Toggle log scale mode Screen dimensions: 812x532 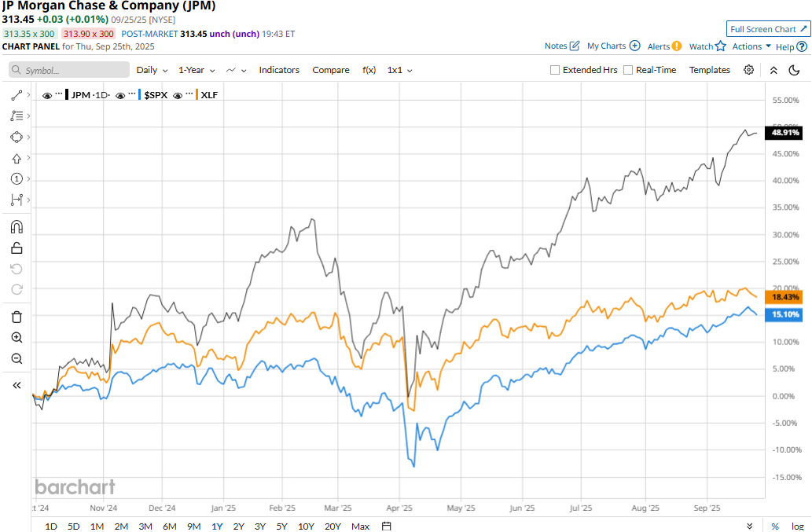[x=798, y=526]
